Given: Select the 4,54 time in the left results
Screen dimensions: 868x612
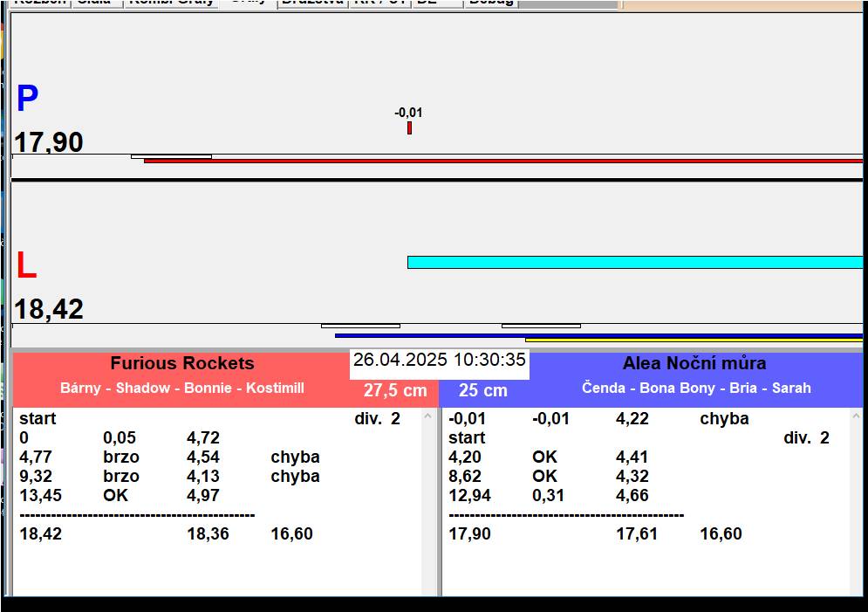Looking at the screenshot, I should (203, 457).
